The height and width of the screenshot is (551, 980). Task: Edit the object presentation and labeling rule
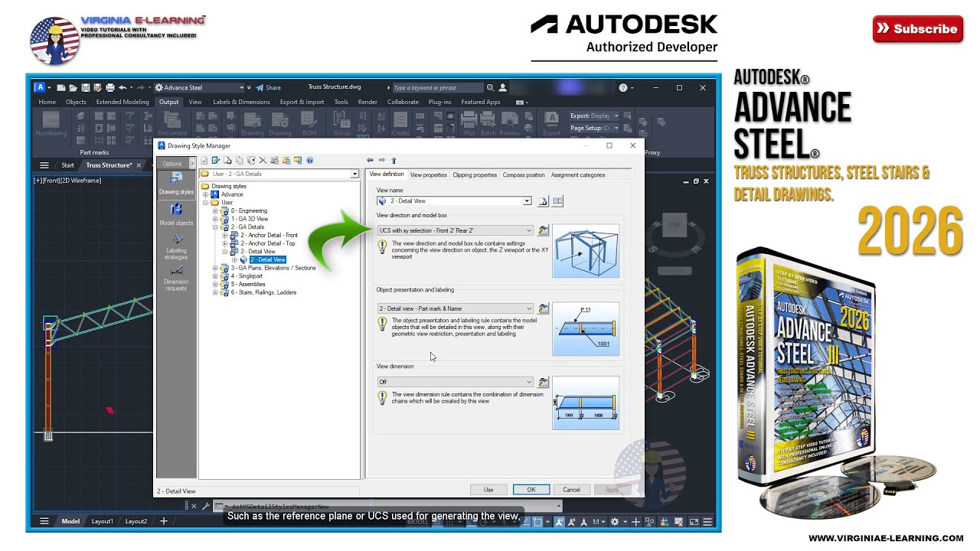coord(544,308)
